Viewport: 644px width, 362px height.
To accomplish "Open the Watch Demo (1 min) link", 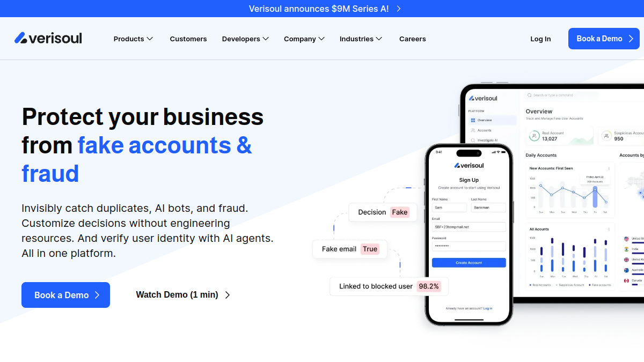I will coord(183,294).
